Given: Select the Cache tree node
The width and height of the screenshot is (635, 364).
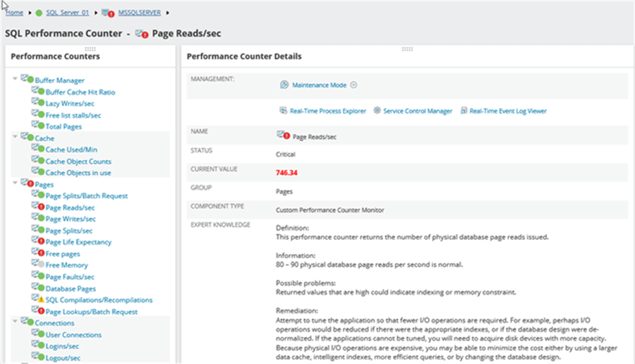Looking at the screenshot, I should (44, 138).
